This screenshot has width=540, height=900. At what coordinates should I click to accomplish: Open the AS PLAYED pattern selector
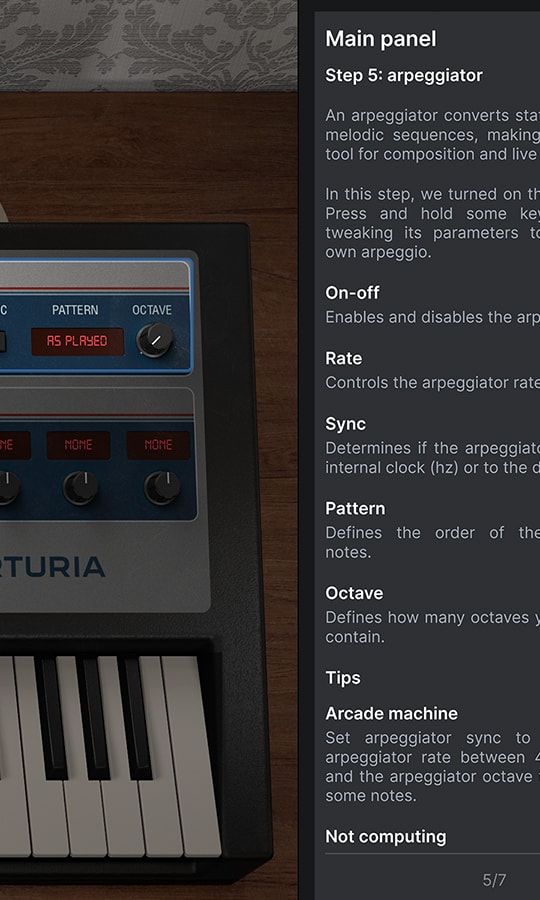[x=77, y=342]
